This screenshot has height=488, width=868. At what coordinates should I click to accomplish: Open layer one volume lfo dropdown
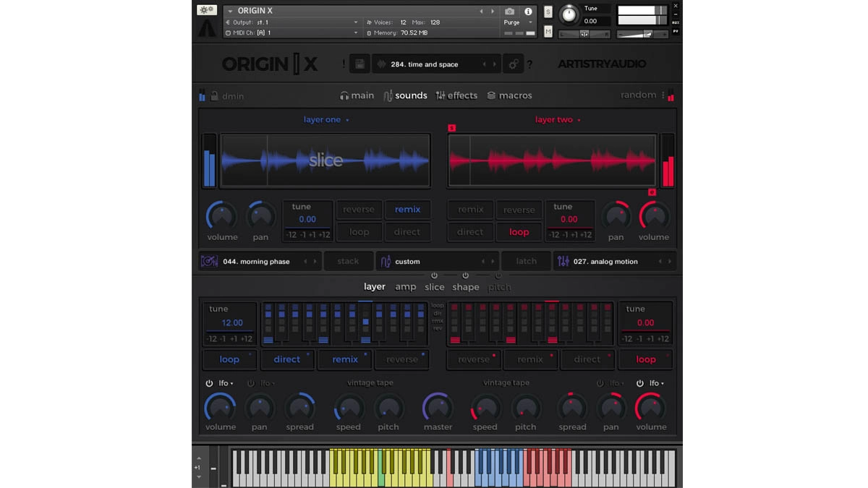226,383
